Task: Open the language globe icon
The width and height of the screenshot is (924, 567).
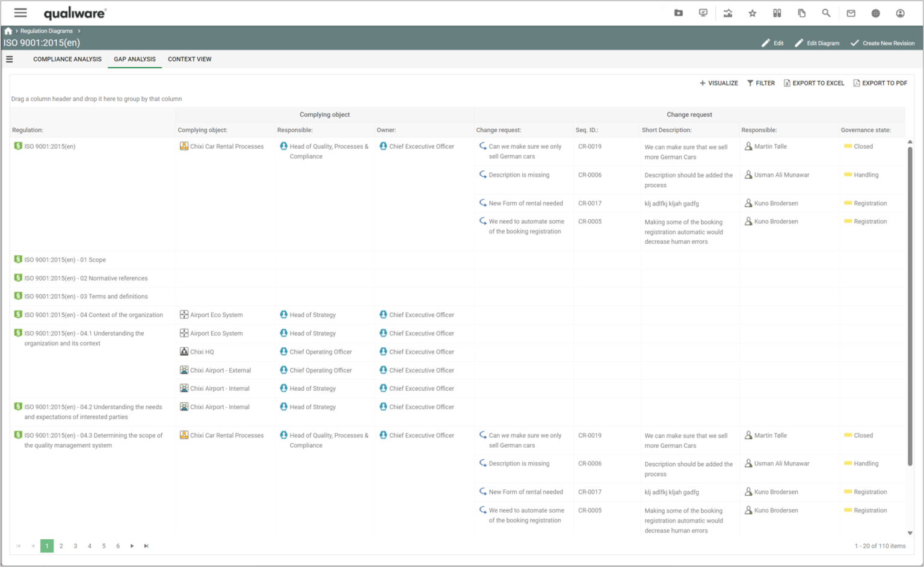Action: [875, 13]
